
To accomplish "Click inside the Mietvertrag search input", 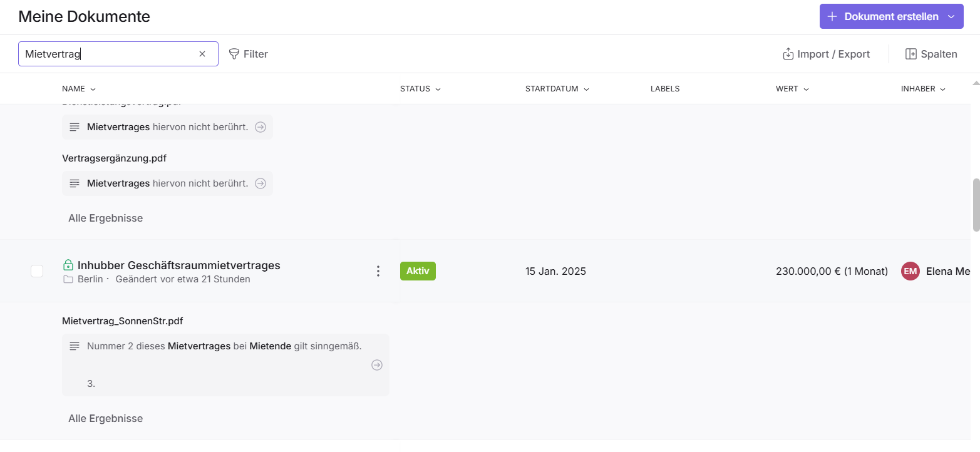I will [x=106, y=54].
